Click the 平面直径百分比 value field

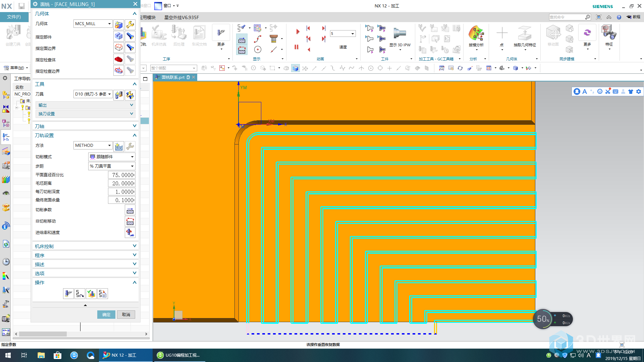pyautogui.click(x=122, y=175)
